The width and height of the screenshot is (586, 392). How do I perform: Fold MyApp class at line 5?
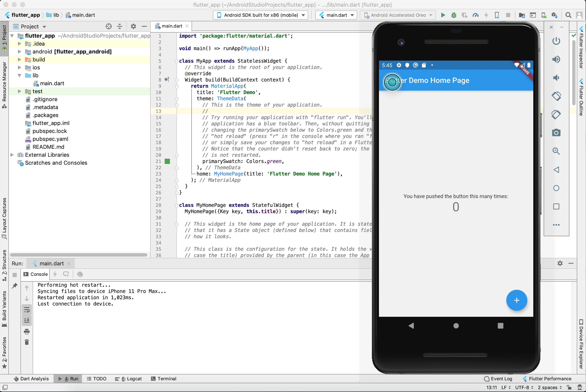[x=177, y=61]
